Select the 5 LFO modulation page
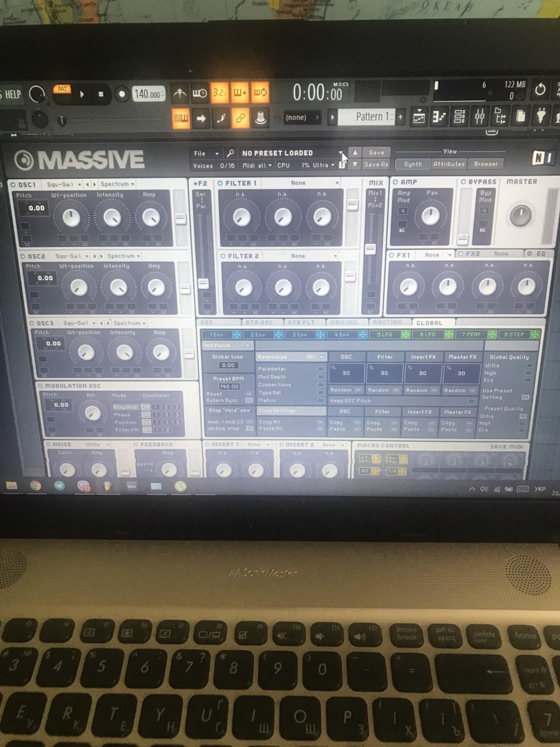The height and width of the screenshot is (747, 560). [x=384, y=334]
